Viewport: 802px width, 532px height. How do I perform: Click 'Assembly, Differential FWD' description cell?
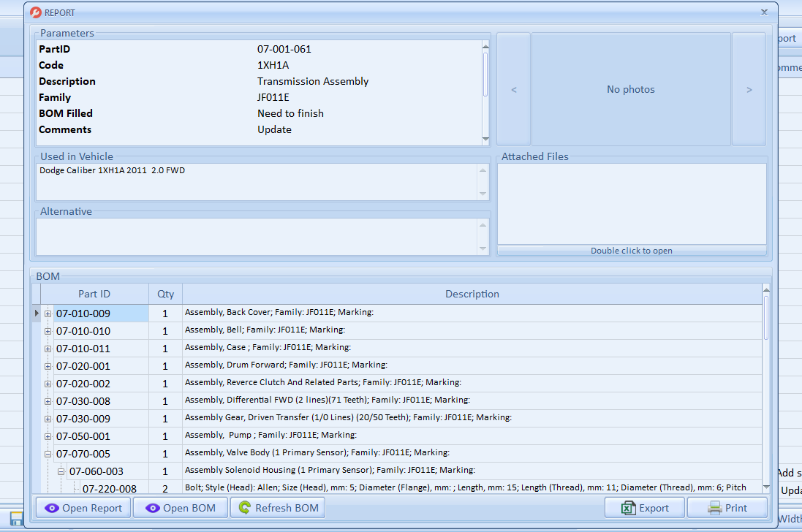point(472,400)
